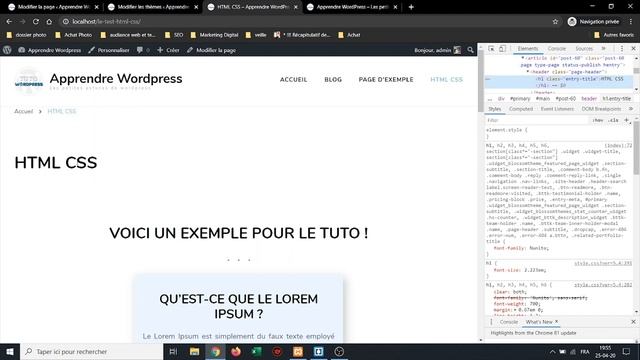This screenshot has height=360, width=640.
Task: Close the 'HTML CSS – Apprendre WordPress' tab
Action: click(x=296, y=7)
